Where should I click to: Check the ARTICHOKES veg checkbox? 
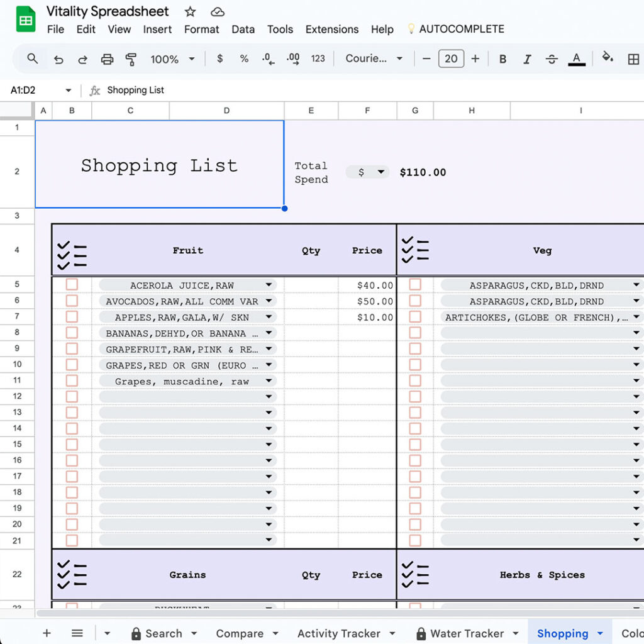(x=415, y=317)
